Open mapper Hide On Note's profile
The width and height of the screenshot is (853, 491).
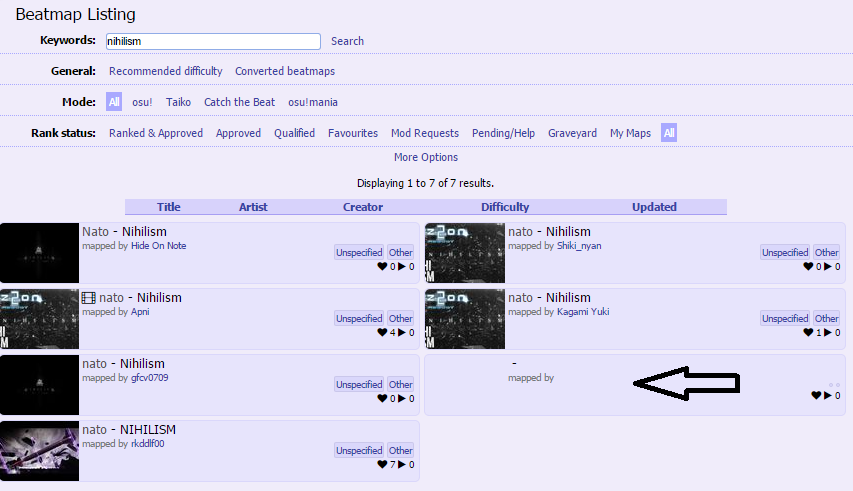click(158, 246)
